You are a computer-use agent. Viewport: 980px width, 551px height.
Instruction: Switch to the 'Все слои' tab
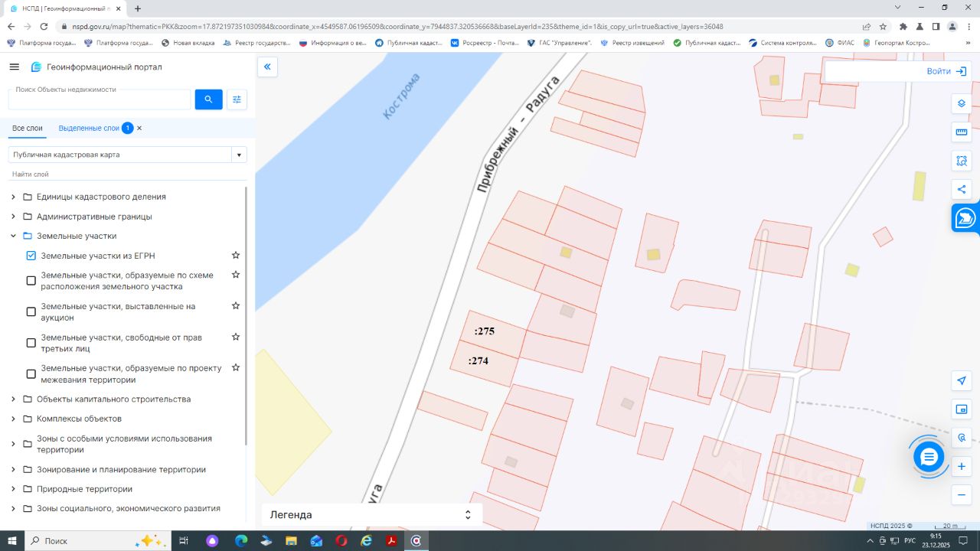click(x=28, y=128)
